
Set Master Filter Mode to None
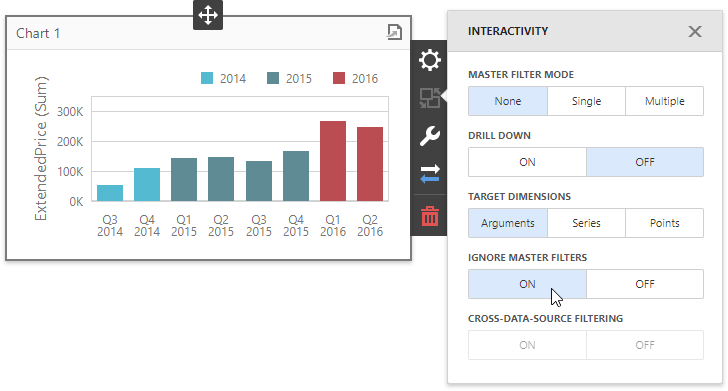click(x=507, y=101)
